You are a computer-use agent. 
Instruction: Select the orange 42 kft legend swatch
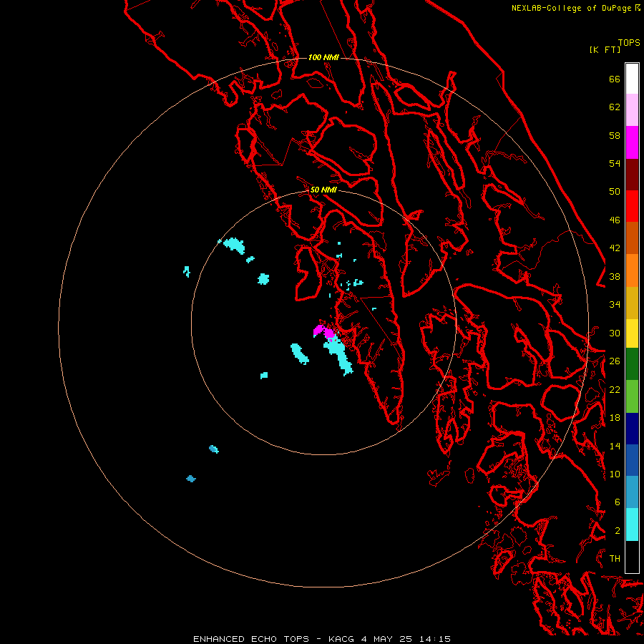point(632,270)
